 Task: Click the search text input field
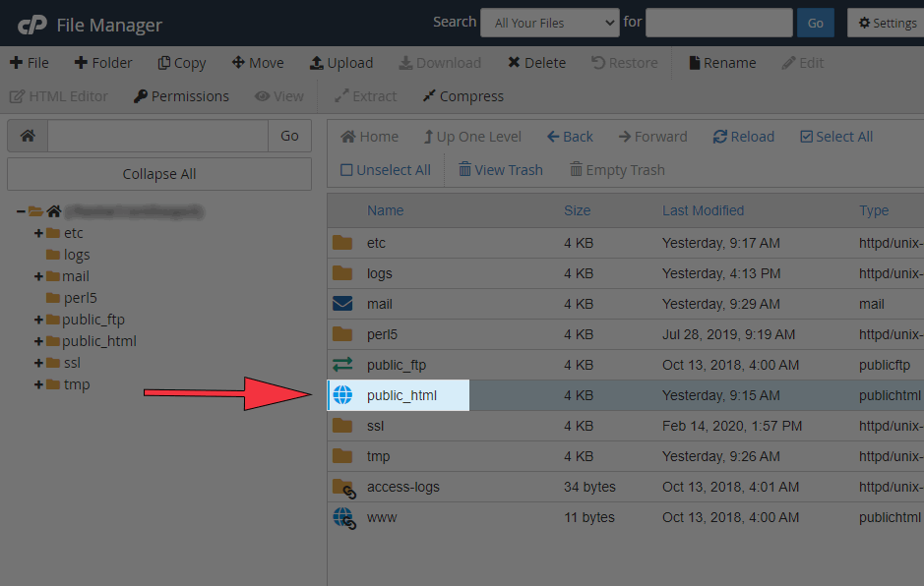(718, 23)
